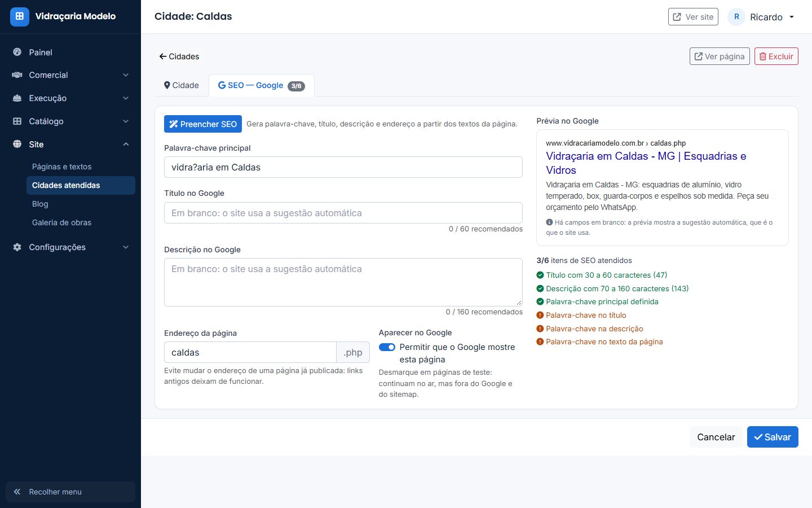Collapse the Site menu chevron
This screenshot has width=812, height=508.
[126, 144]
